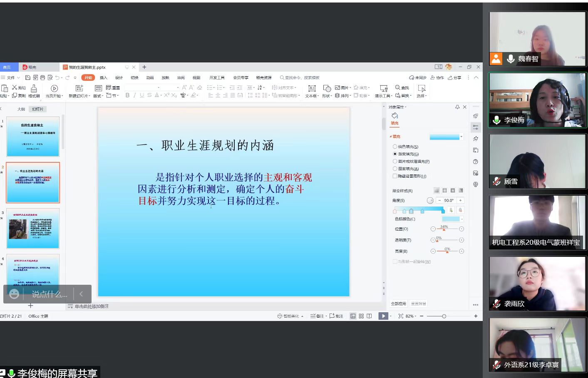Click the Print icon in quick access toolbar

coord(42,77)
